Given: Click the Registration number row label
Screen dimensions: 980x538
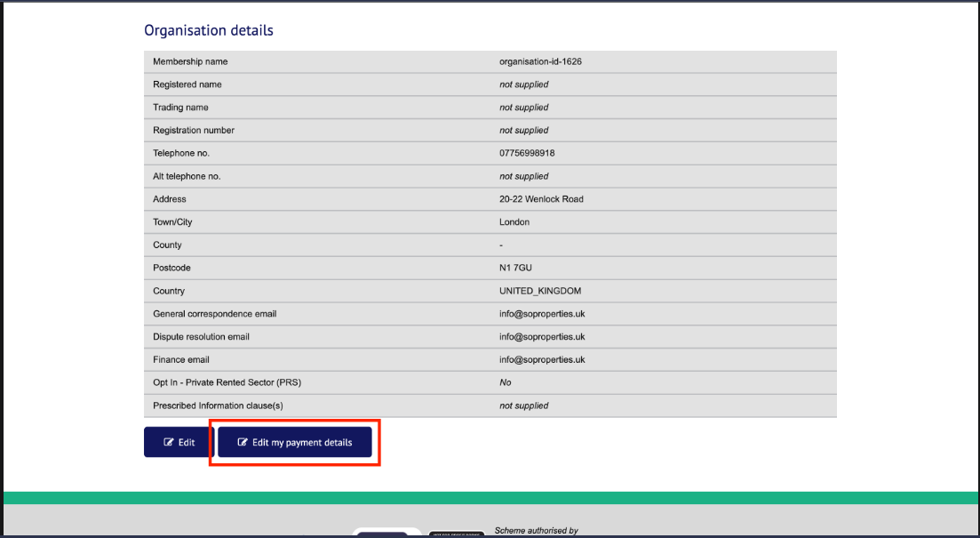Looking at the screenshot, I should pyautogui.click(x=194, y=130).
